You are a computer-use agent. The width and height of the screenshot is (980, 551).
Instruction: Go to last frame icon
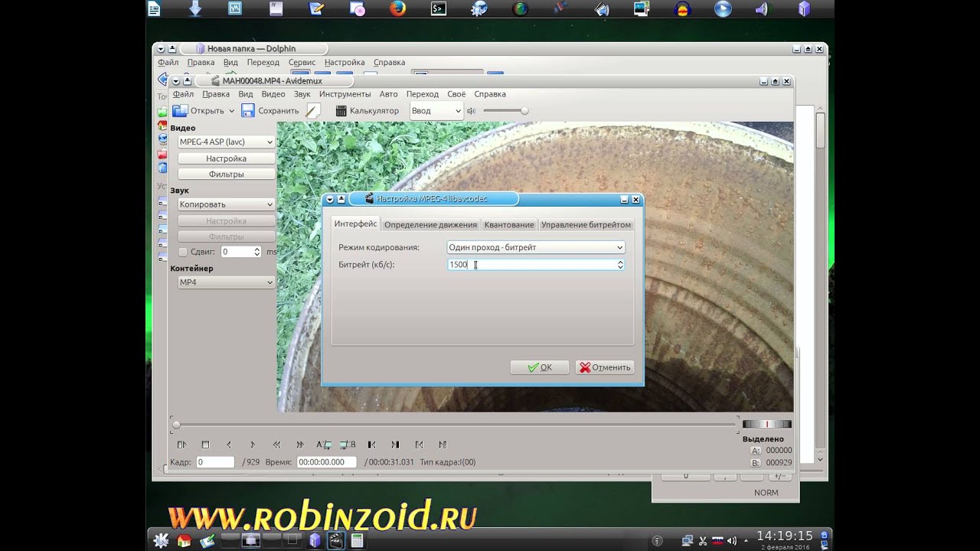443,445
